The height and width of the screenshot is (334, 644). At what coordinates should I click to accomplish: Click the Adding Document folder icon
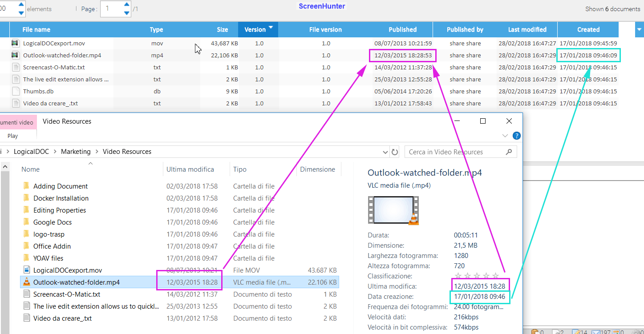click(x=26, y=186)
